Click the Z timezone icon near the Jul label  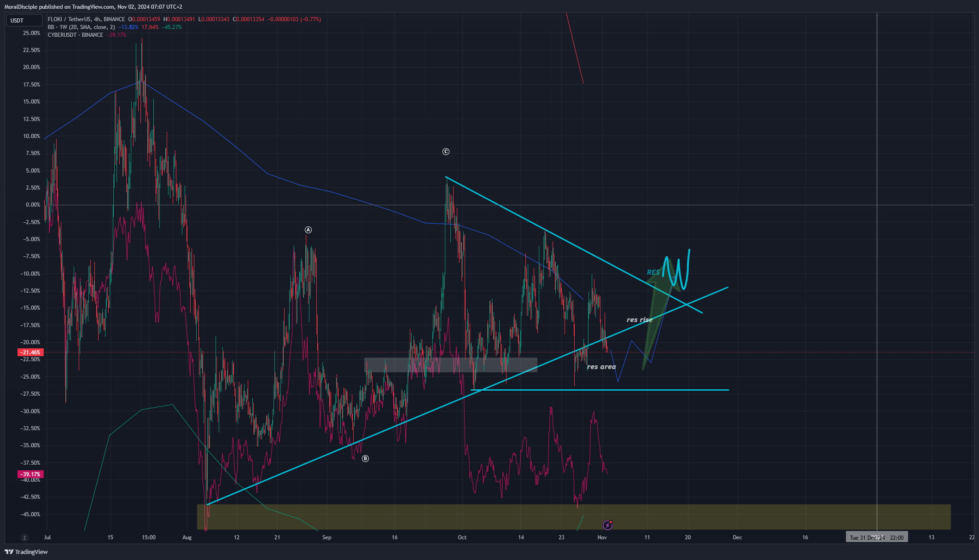pyautogui.click(x=24, y=537)
